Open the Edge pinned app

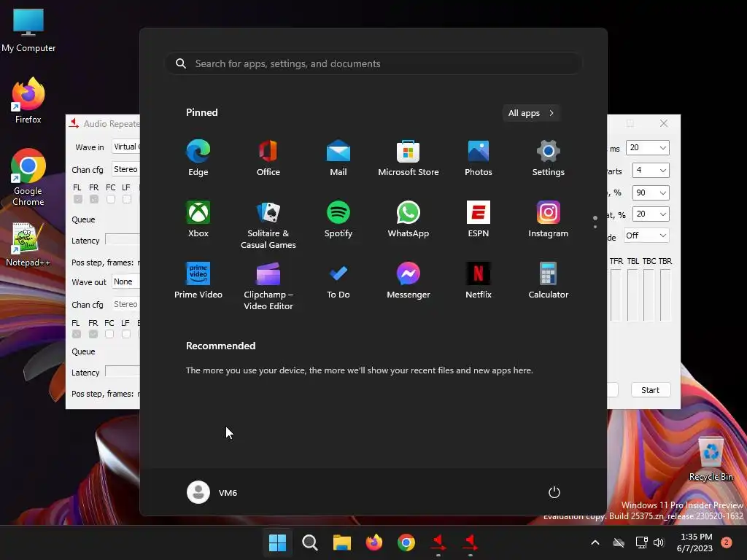point(198,158)
